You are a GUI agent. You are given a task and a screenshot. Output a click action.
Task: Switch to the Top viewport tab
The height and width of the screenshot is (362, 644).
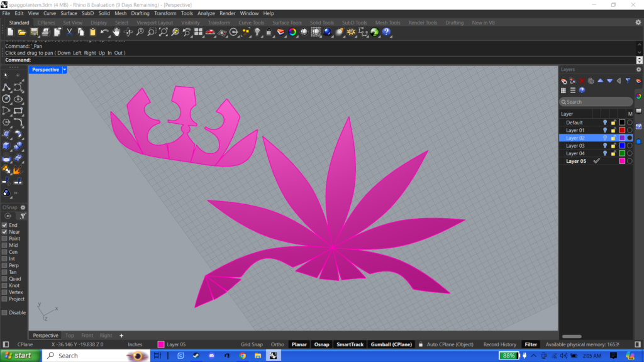(x=70, y=336)
